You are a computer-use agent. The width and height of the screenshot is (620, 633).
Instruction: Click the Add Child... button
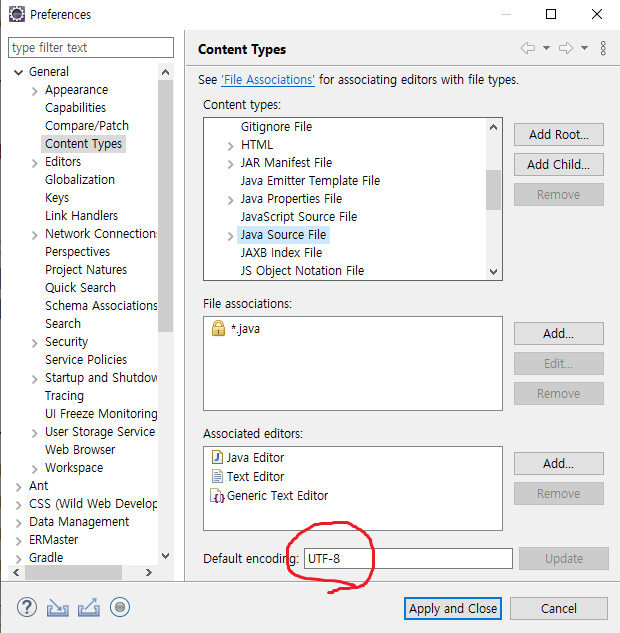pos(559,164)
